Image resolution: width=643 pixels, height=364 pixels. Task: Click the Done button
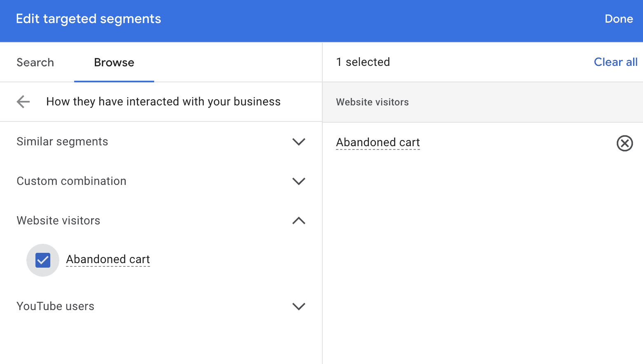click(x=619, y=19)
